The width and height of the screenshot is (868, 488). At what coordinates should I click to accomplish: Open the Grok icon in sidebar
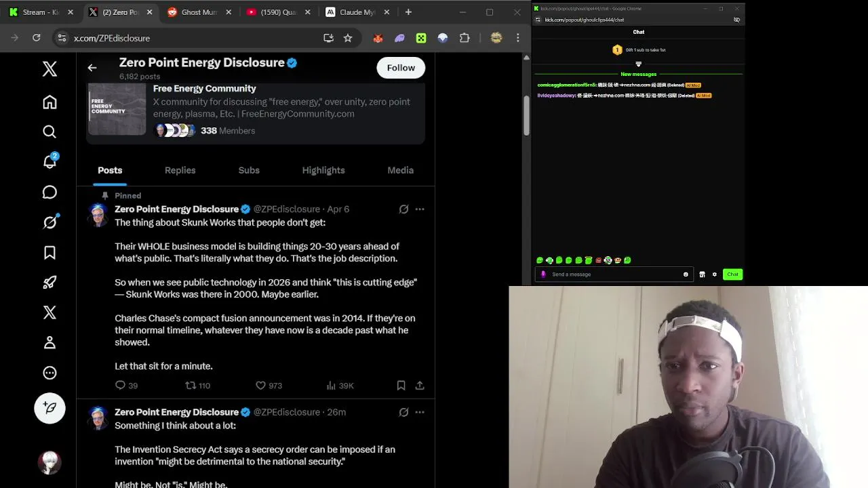coord(50,222)
